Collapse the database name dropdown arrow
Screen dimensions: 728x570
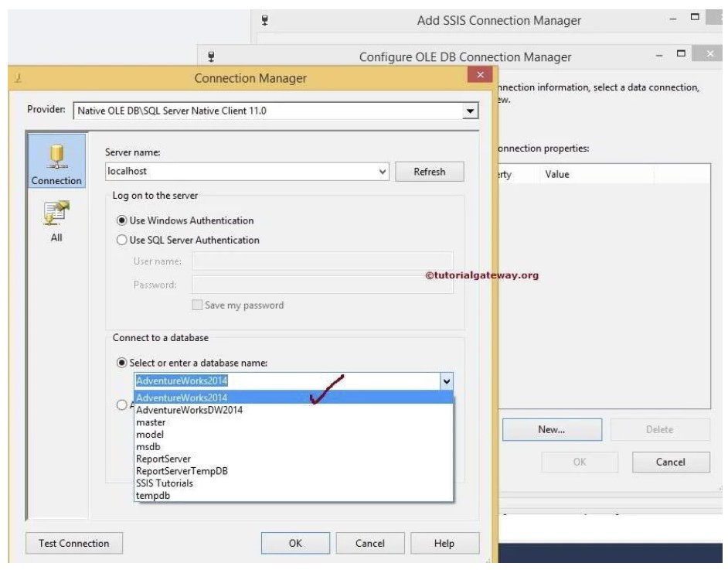click(446, 381)
